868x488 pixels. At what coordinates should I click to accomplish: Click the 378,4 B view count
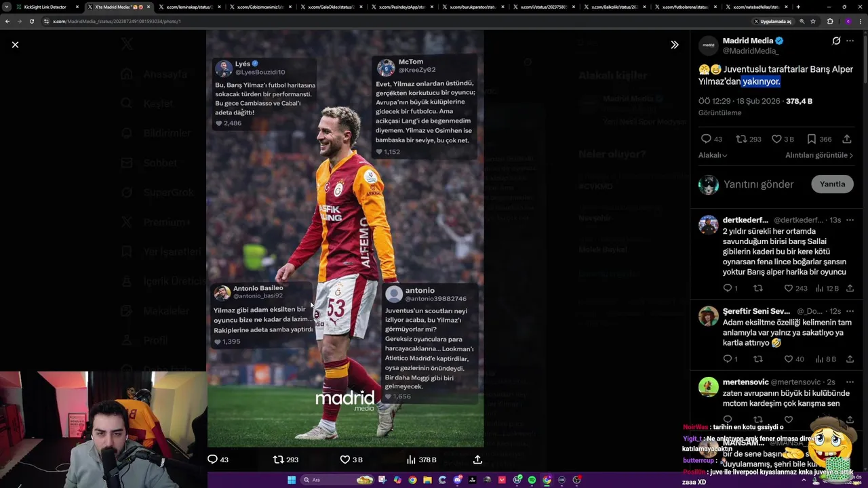pos(799,101)
